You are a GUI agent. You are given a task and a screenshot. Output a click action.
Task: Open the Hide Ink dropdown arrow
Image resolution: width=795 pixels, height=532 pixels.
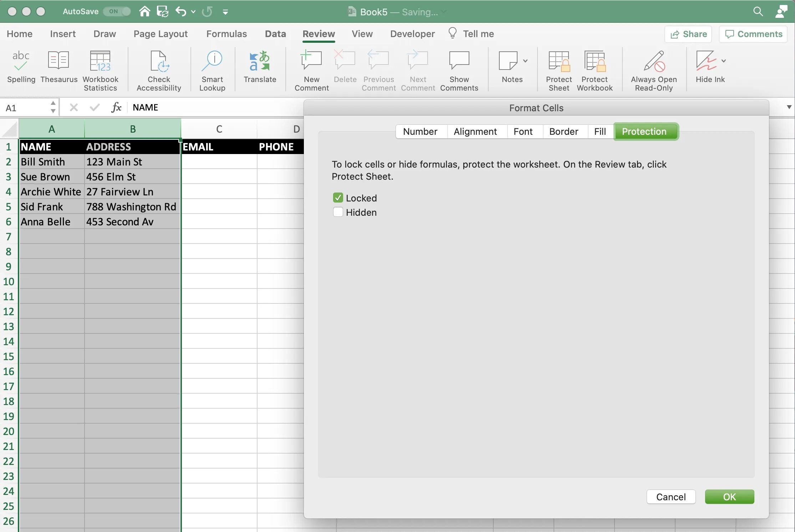[x=724, y=61]
